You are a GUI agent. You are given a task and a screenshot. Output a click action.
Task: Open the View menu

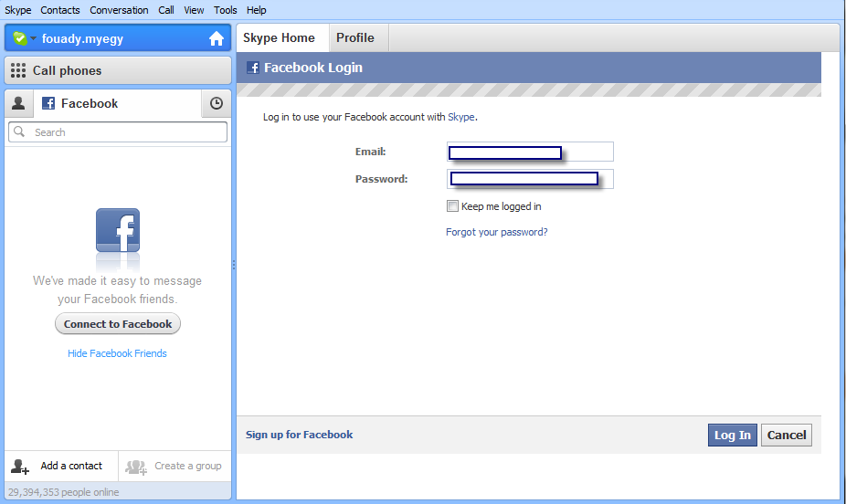194,10
